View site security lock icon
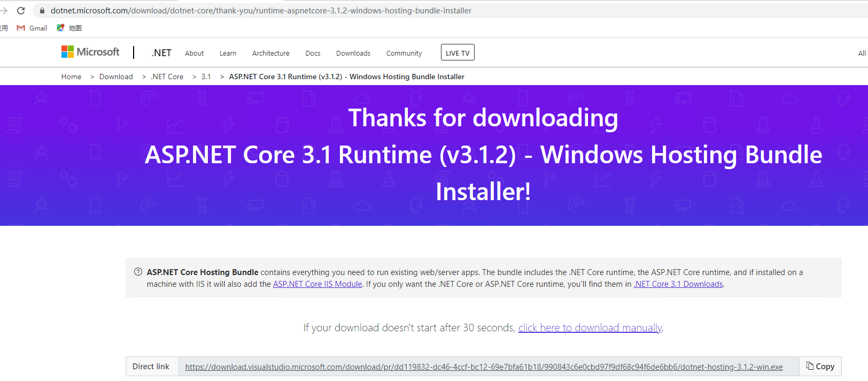The image size is (868, 381). point(42,11)
